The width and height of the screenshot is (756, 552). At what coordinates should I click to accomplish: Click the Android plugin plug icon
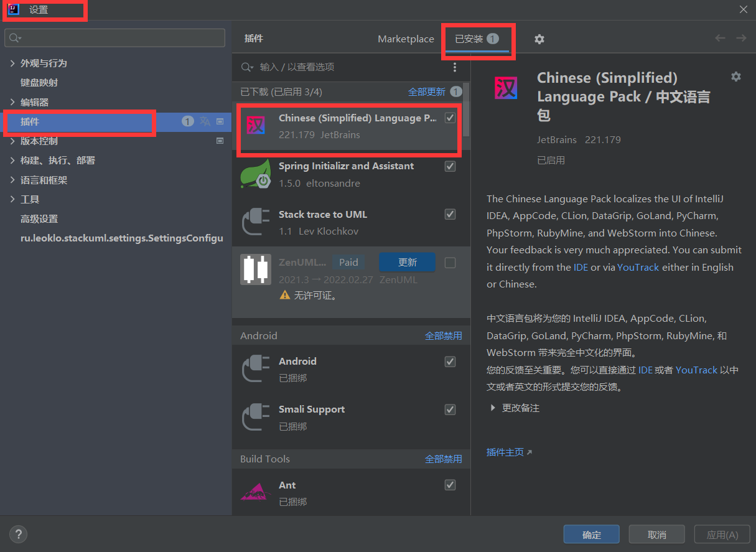[x=255, y=369]
